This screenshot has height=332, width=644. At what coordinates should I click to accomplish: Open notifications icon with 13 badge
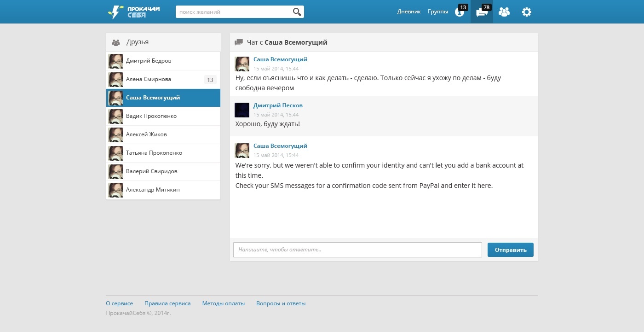460,12
